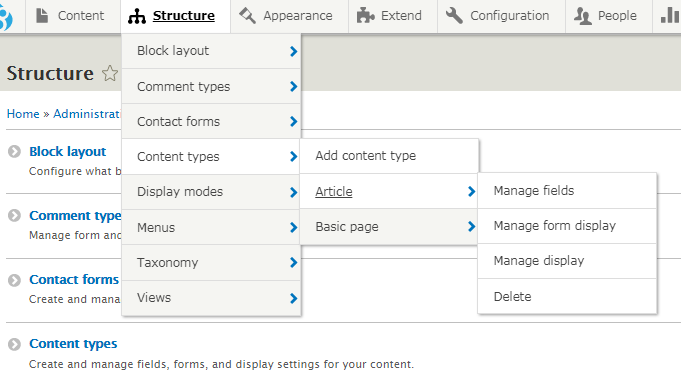
Task: Open the Comment types page link
Action: [x=75, y=215]
